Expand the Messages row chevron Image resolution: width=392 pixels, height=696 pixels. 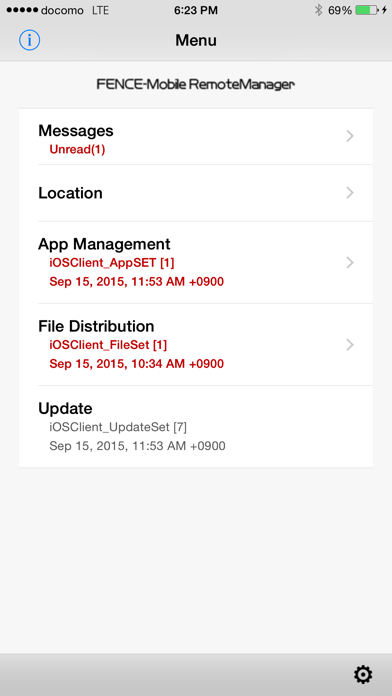coord(350,136)
